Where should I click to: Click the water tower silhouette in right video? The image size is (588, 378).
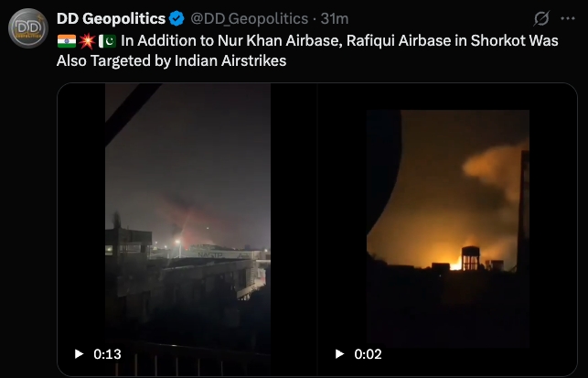(471, 258)
